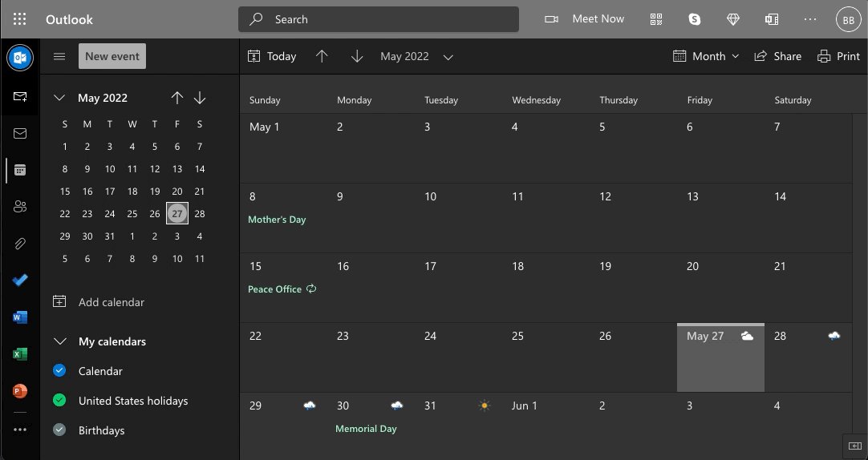Screen dimensions: 868x460
Task: Open the Office apps icon in header
Action: coord(772,19)
